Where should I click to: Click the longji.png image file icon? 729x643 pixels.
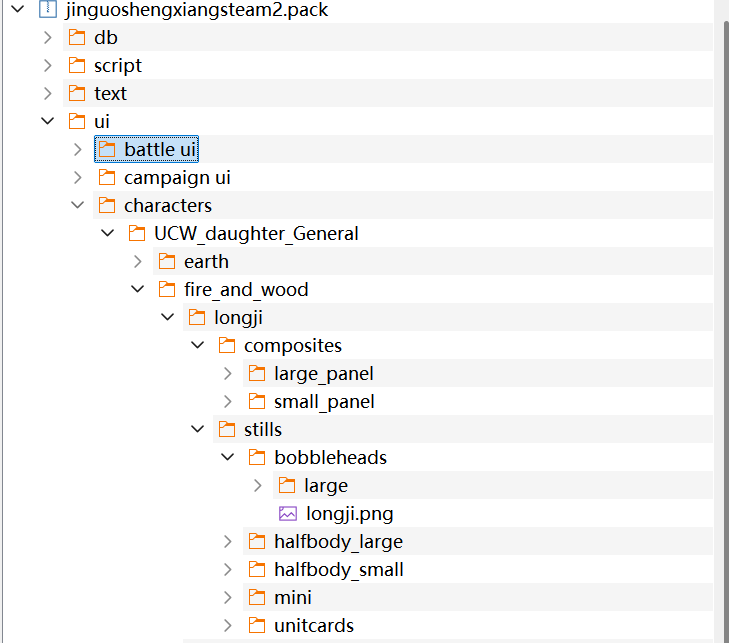pos(287,513)
